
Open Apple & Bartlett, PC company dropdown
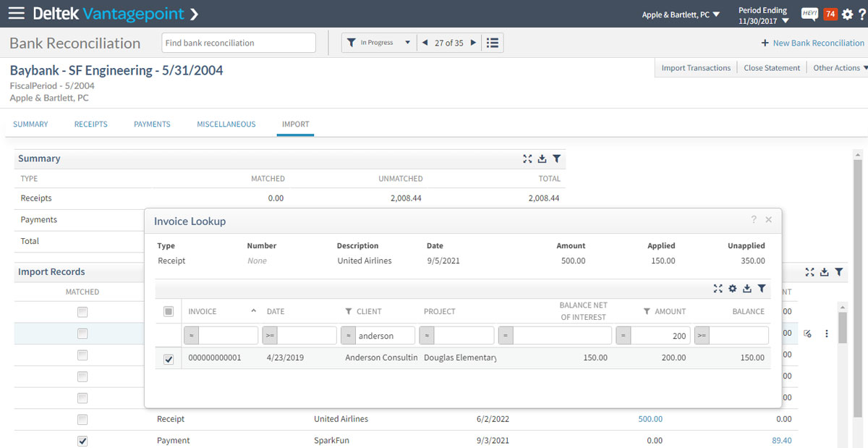(681, 14)
